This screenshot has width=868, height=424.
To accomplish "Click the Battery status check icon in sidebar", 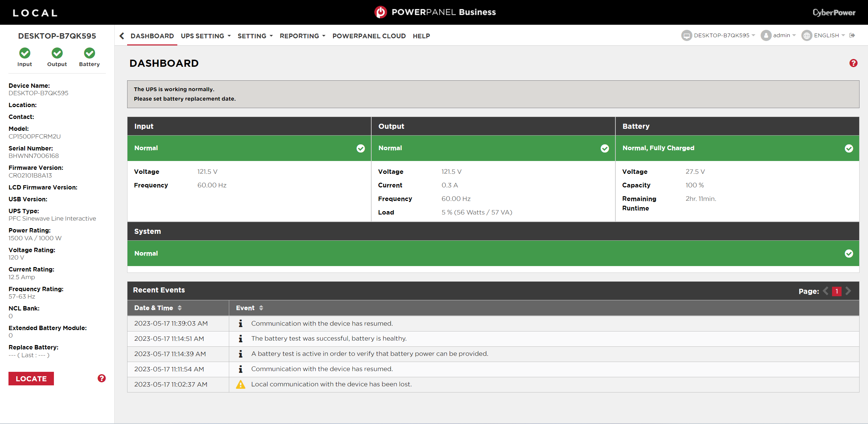I will click(89, 53).
